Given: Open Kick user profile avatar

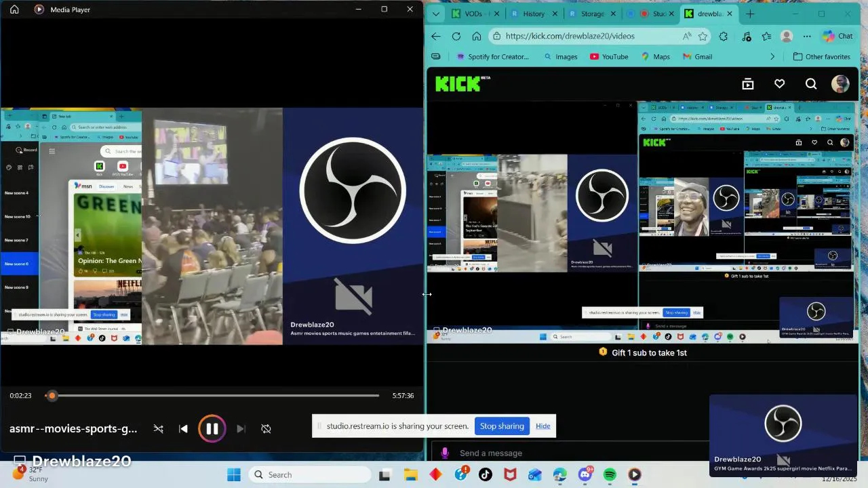Looking at the screenshot, I should pyautogui.click(x=841, y=84).
